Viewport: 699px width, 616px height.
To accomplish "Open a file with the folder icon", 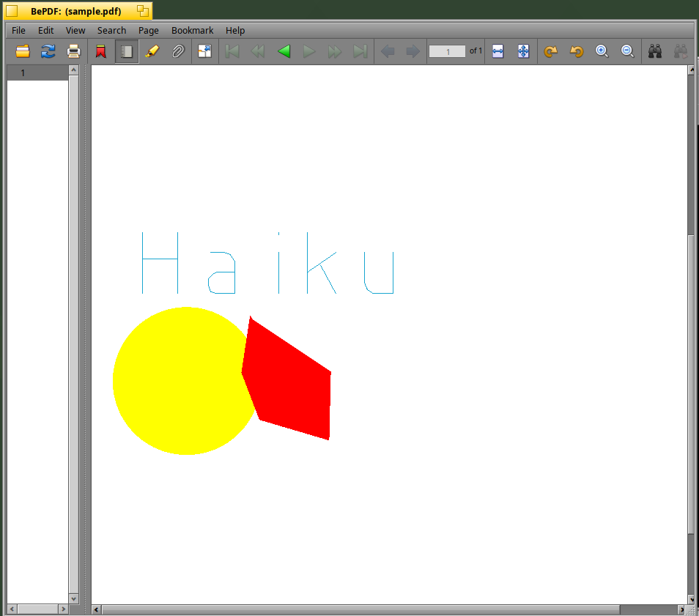I will (x=23, y=51).
